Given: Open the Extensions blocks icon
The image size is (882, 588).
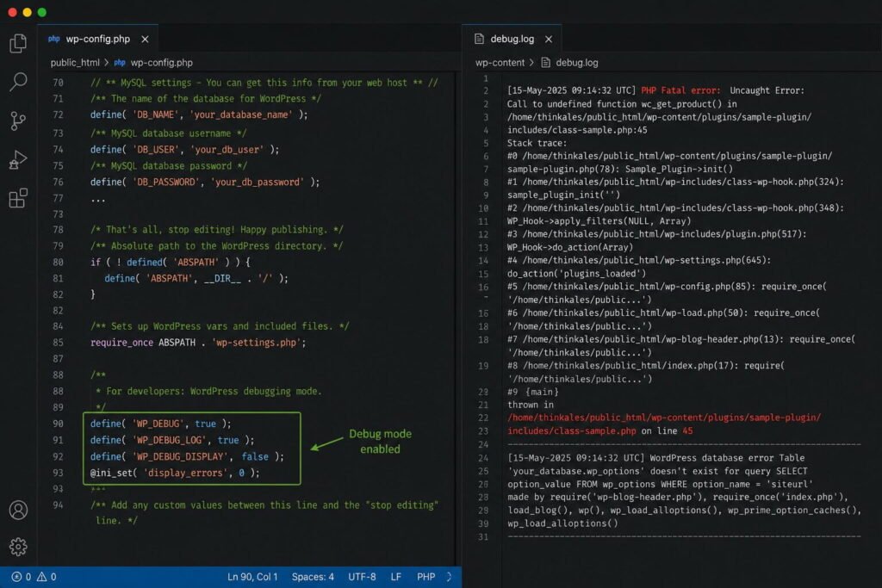Looking at the screenshot, I should 18,198.
